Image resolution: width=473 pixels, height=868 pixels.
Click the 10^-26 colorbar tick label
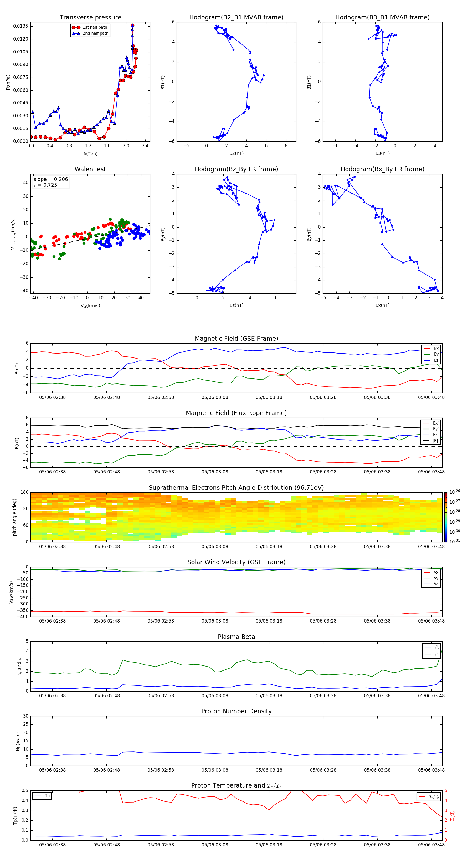coord(455,492)
